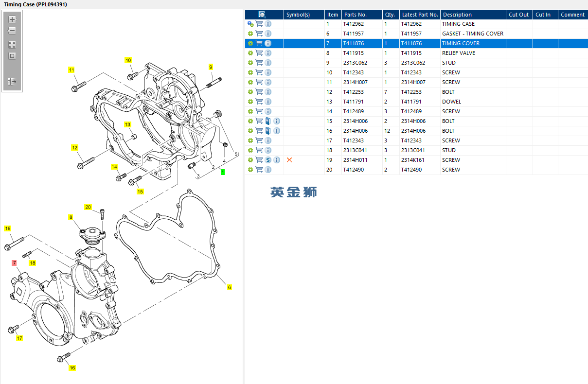
Task: Zoom out of the parts diagram
Action: coord(13,31)
